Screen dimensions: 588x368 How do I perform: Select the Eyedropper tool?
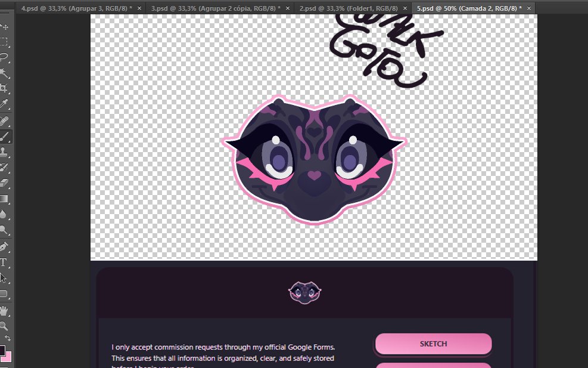point(4,104)
